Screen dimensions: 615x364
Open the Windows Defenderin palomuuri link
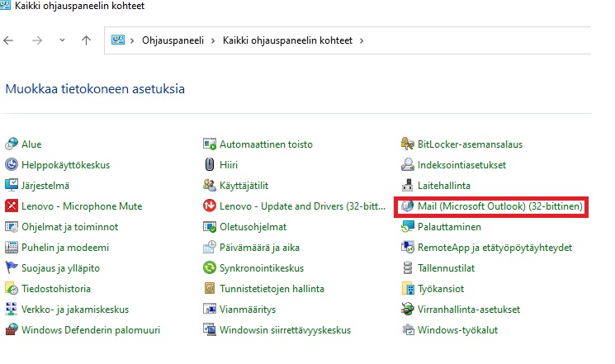pos(91,330)
